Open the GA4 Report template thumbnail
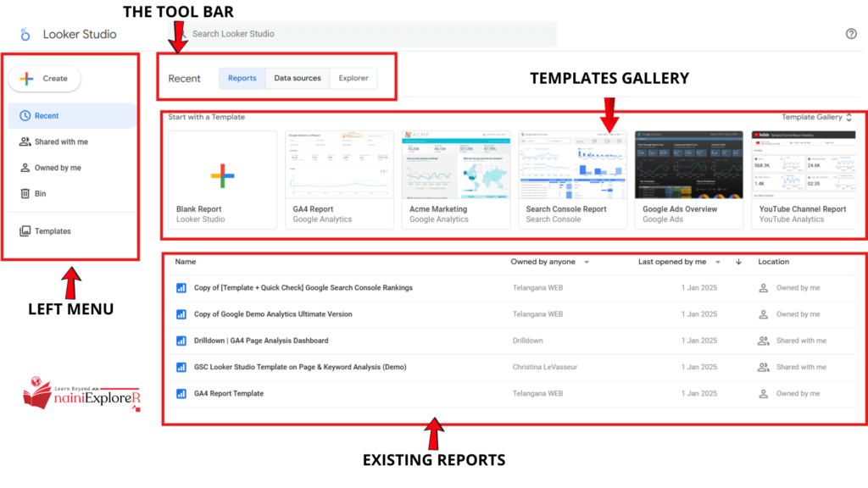 (x=339, y=165)
